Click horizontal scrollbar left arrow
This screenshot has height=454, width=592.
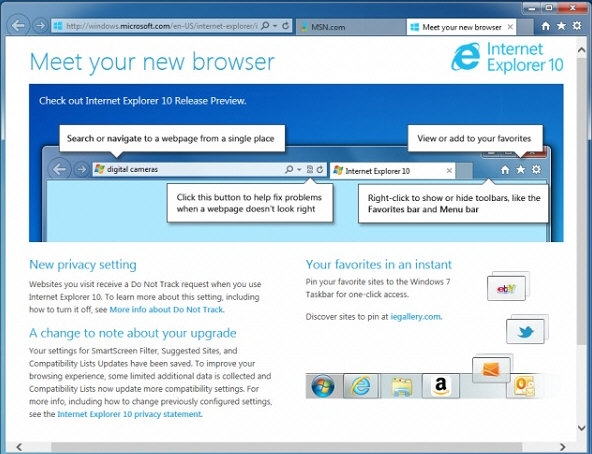pyautogui.click(x=20, y=447)
